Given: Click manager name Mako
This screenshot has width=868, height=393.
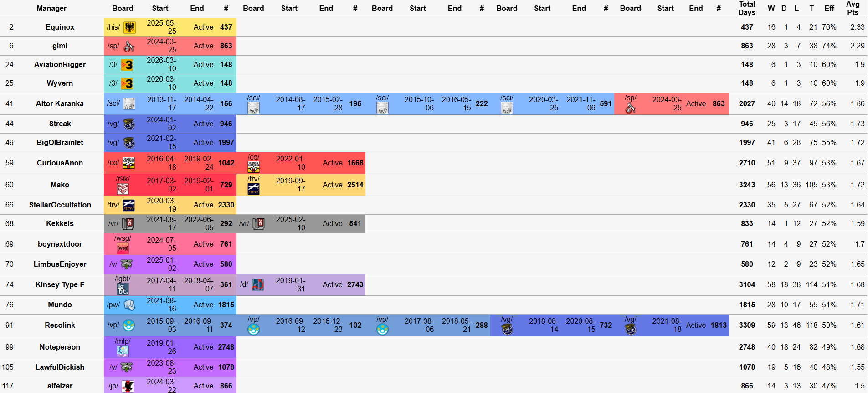Looking at the screenshot, I should (60, 185).
